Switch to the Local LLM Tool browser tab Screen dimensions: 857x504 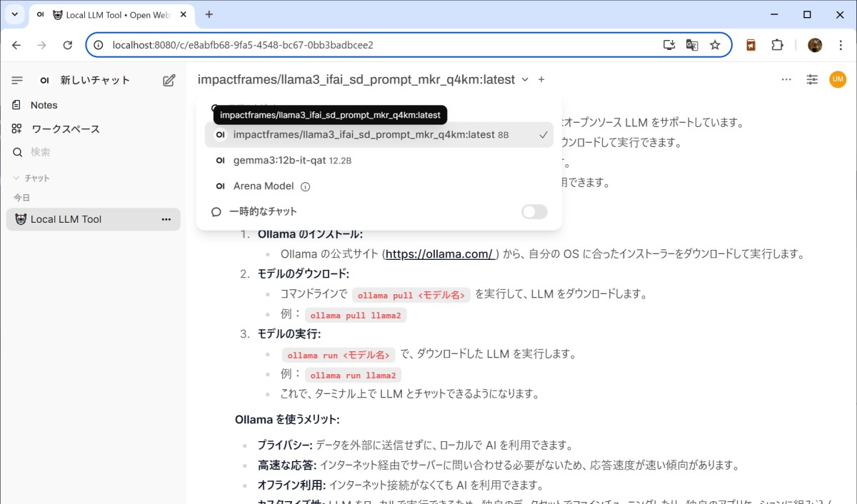click(113, 15)
